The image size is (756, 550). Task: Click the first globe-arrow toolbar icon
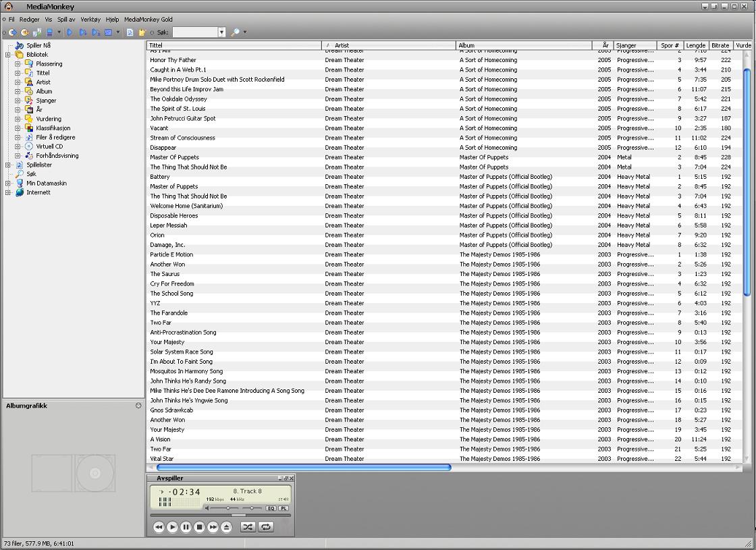(x=13, y=32)
